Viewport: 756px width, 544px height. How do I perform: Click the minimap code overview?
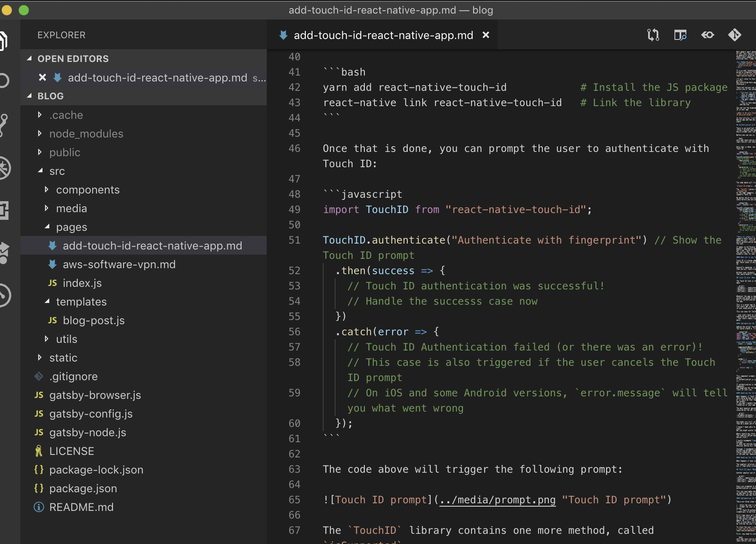pyautogui.click(x=746, y=297)
